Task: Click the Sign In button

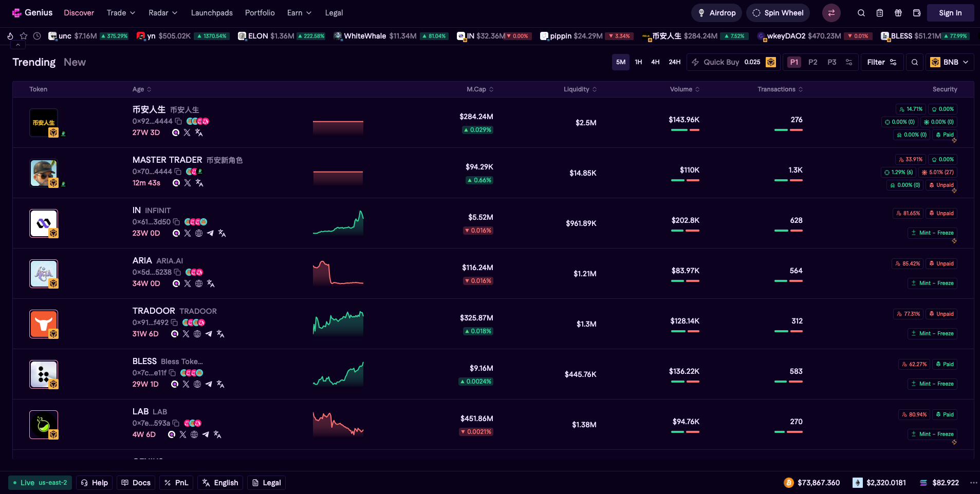Action: pyautogui.click(x=950, y=13)
